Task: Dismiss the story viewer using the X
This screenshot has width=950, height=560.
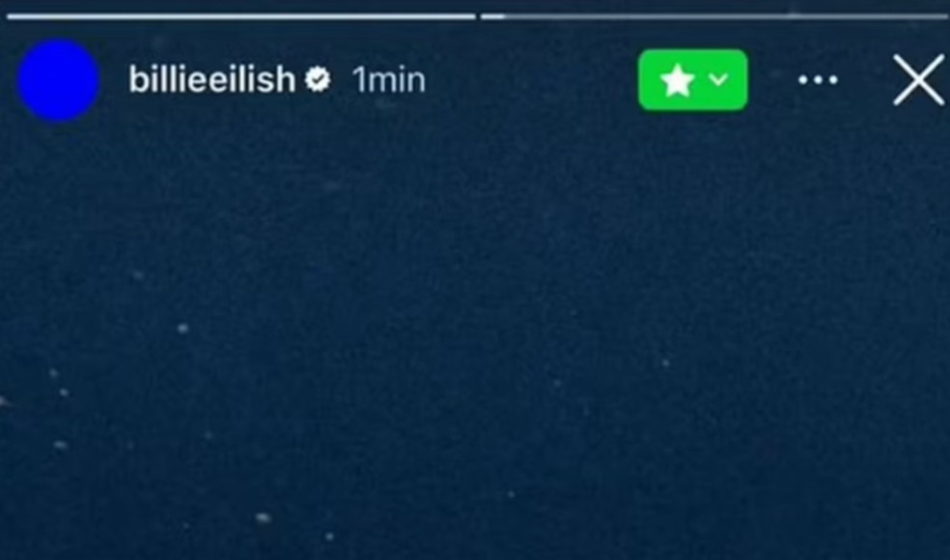Action: (x=918, y=80)
